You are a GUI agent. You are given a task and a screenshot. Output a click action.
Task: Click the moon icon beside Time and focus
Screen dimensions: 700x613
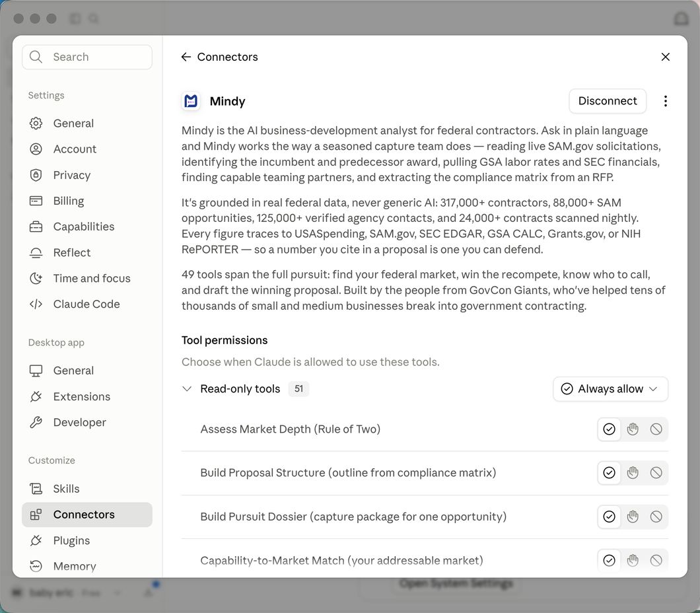tap(36, 279)
